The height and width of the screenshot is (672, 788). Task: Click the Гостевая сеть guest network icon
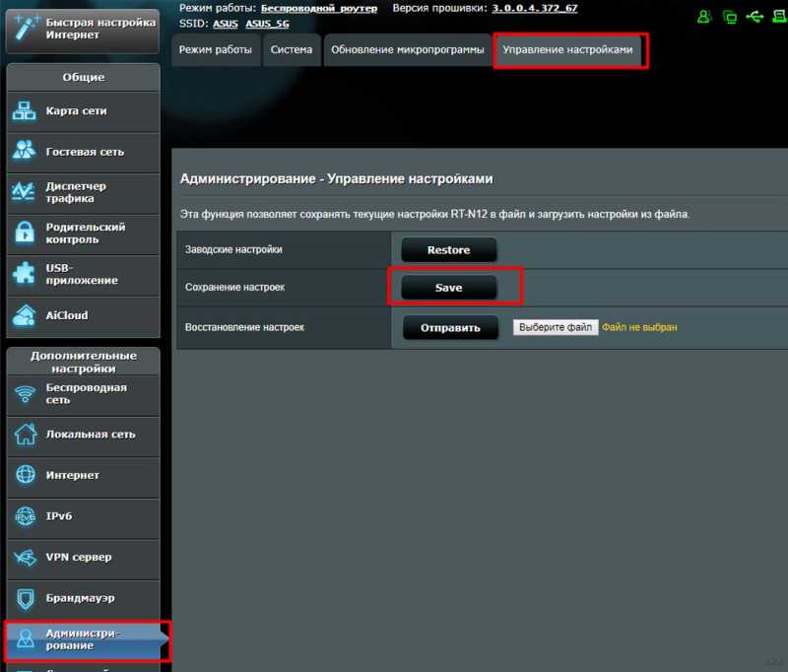pyautogui.click(x=24, y=150)
